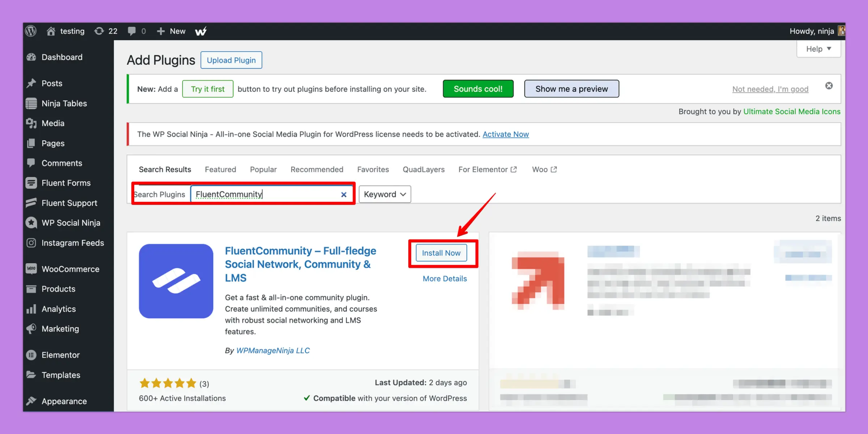The image size is (868, 434).
Task: Install FluentCommunity plugin now
Action: pos(441,252)
